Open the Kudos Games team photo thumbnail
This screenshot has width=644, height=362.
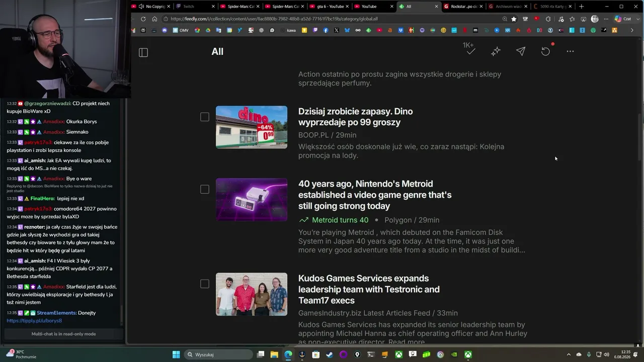point(252,294)
